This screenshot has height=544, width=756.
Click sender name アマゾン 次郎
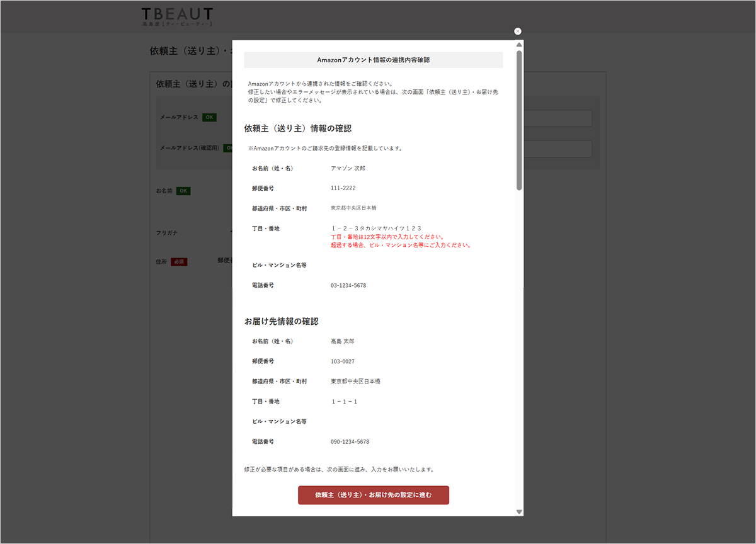click(348, 168)
